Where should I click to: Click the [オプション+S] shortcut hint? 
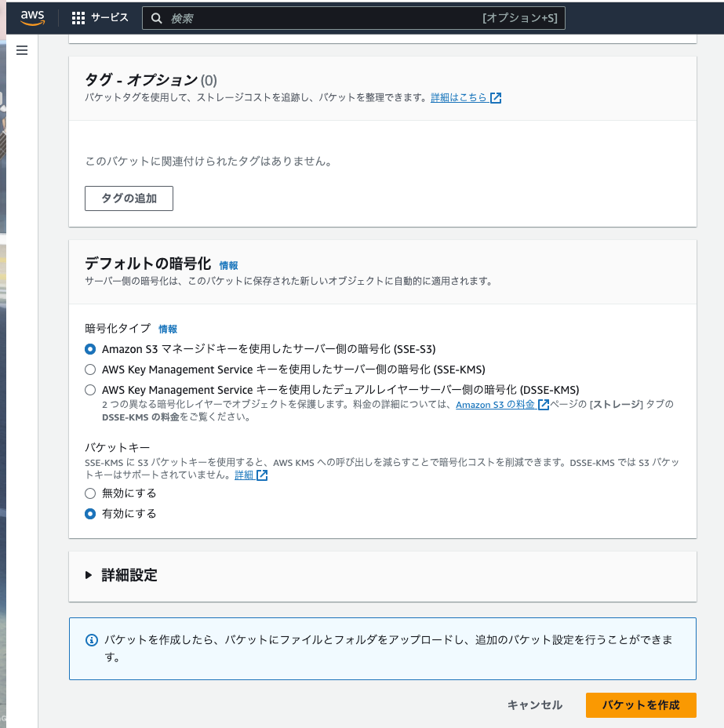[520, 17]
